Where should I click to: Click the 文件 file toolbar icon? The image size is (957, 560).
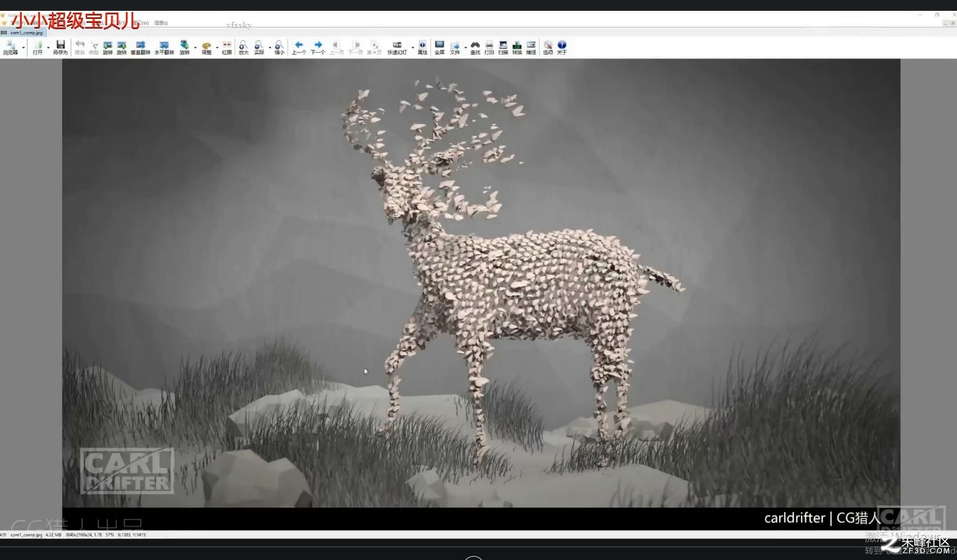[455, 47]
